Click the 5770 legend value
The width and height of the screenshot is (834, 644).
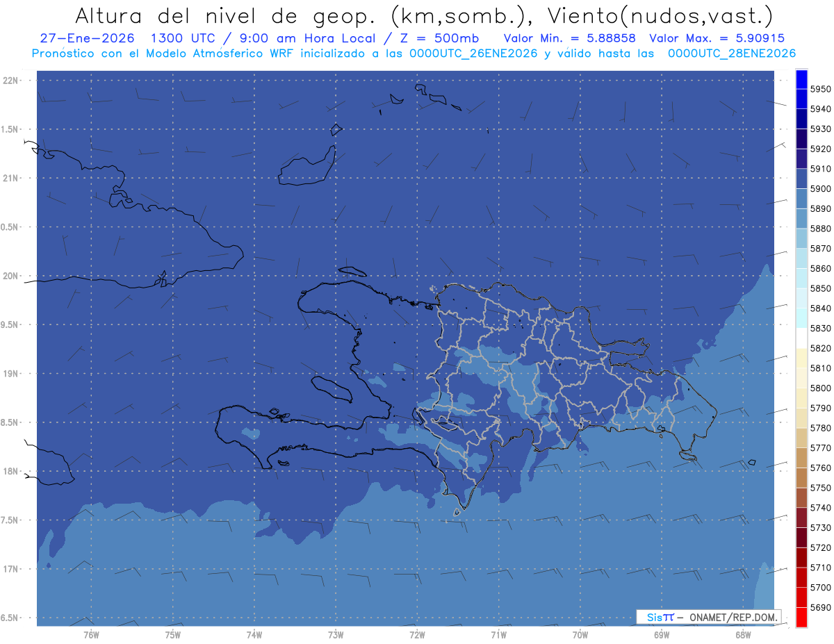pos(820,448)
